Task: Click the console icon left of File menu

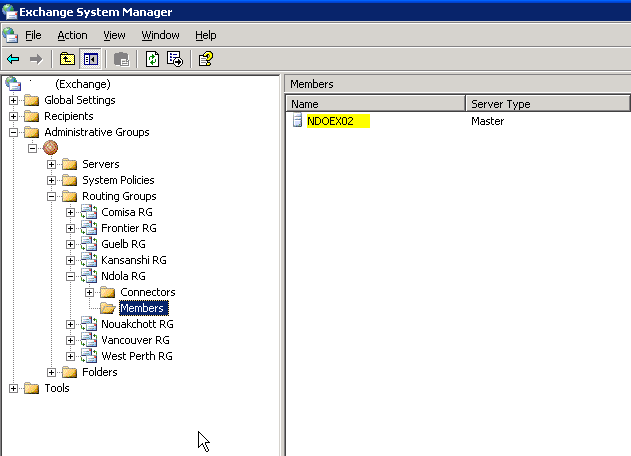Action: 10,35
